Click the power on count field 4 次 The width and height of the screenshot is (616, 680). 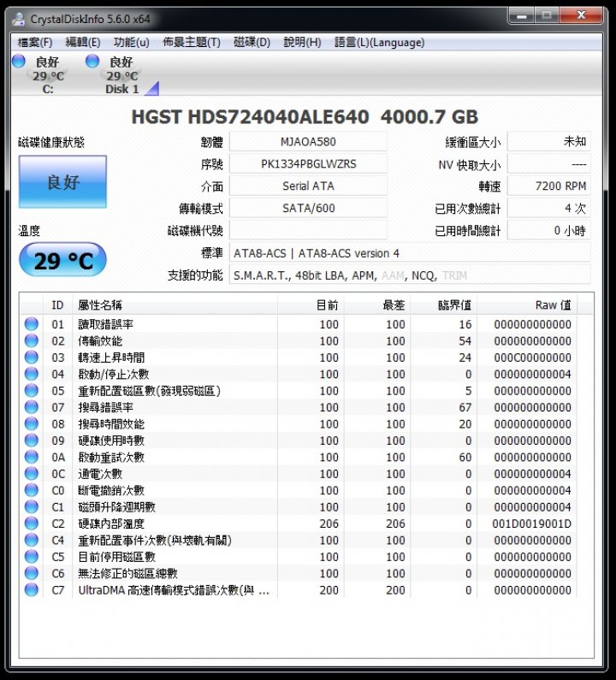coord(548,208)
